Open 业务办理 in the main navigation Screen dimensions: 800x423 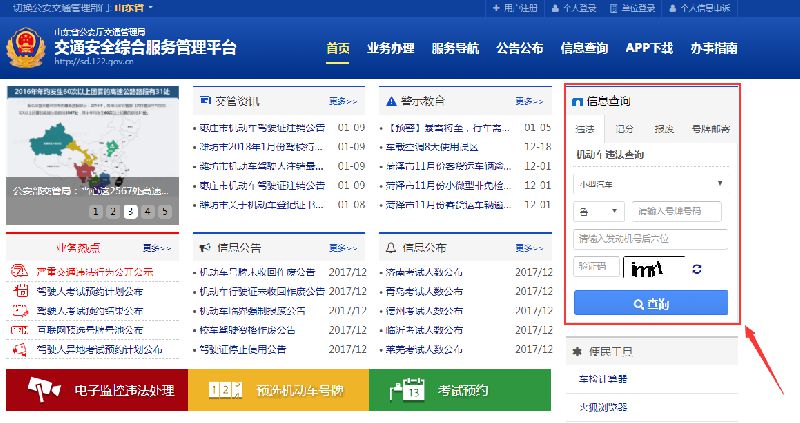click(390, 48)
